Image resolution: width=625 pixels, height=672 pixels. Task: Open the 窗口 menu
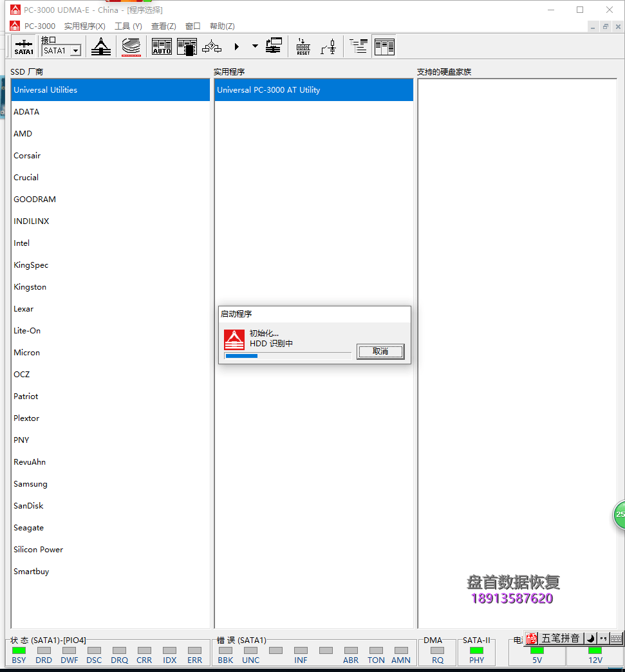click(x=193, y=26)
